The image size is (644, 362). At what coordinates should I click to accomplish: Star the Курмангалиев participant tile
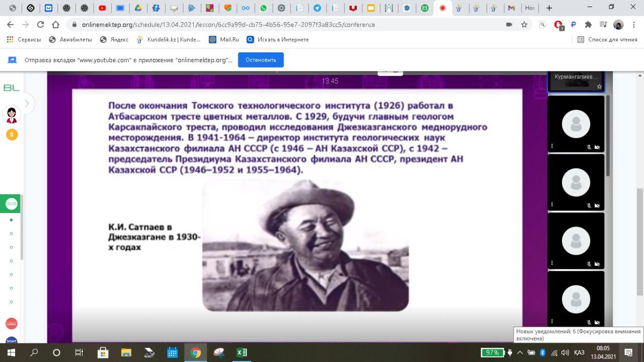(x=599, y=87)
